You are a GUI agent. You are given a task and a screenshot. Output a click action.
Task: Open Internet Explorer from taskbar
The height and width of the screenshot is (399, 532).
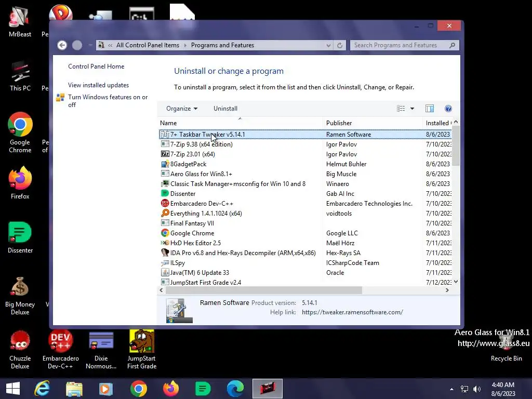coord(42,389)
